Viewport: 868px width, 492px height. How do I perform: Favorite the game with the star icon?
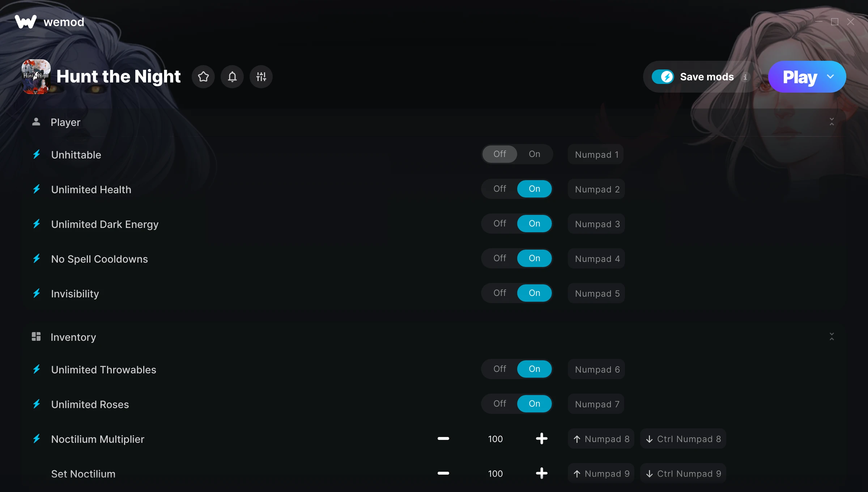(x=203, y=77)
